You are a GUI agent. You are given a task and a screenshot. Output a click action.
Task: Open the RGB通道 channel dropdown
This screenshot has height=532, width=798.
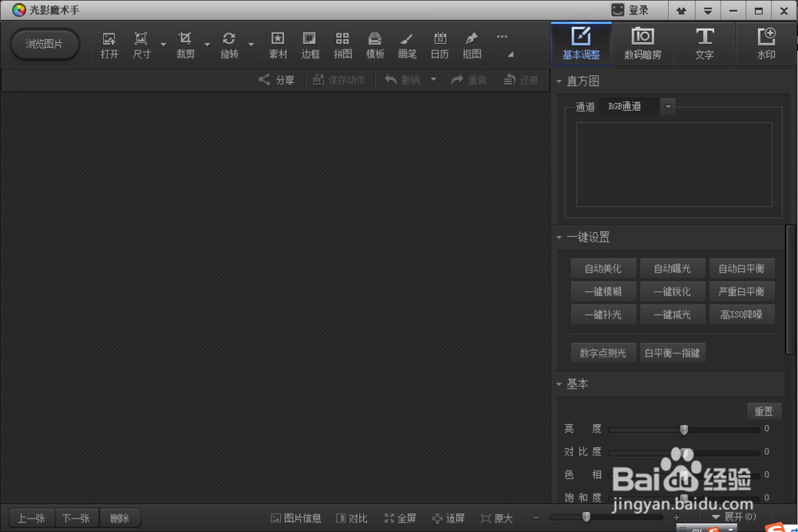click(667, 105)
